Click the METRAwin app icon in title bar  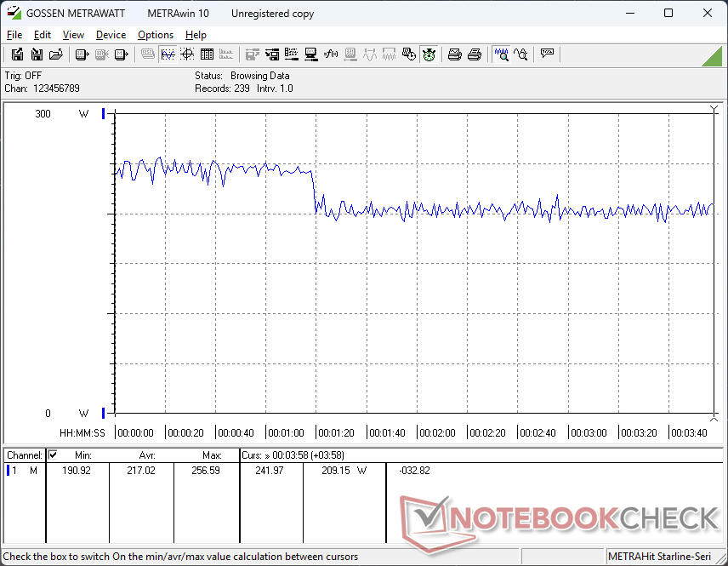14,13
